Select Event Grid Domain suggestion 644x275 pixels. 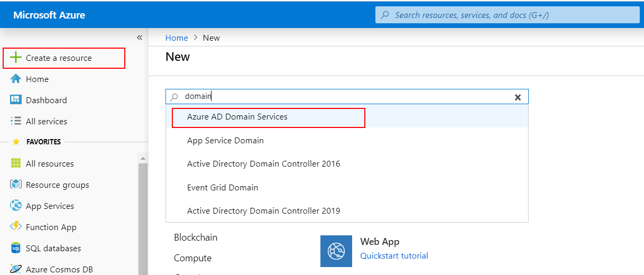click(x=347, y=187)
